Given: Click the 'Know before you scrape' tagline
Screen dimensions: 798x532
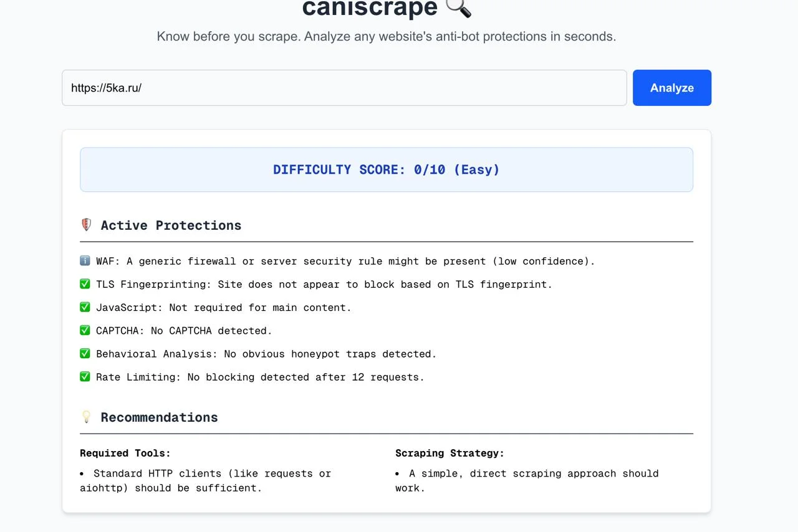Looking at the screenshot, I should [x=386, y=36].
